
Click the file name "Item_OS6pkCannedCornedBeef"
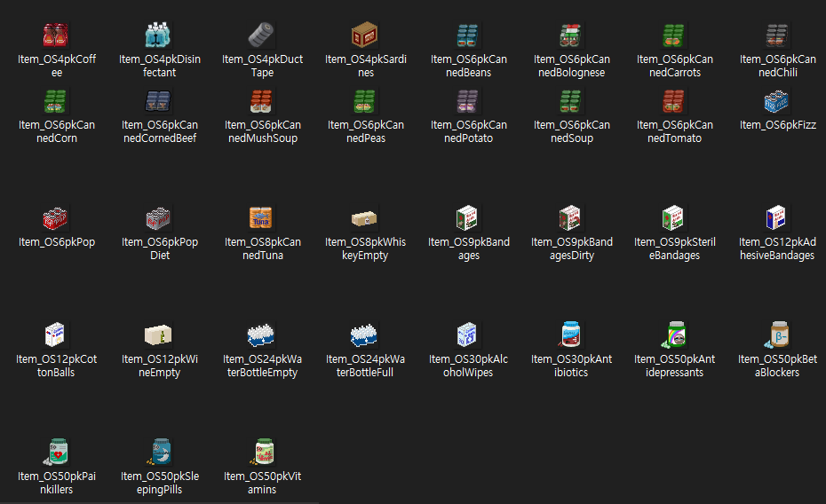[x=160, y=131]
